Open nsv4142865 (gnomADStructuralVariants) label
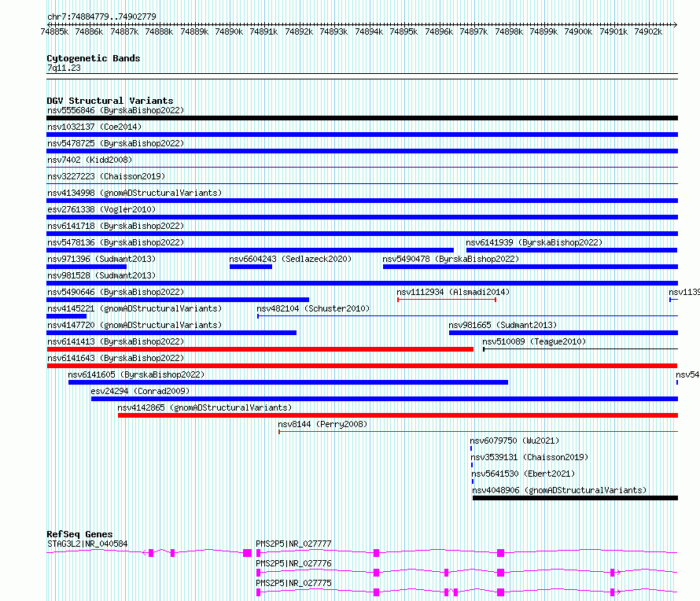 [204, 407]
